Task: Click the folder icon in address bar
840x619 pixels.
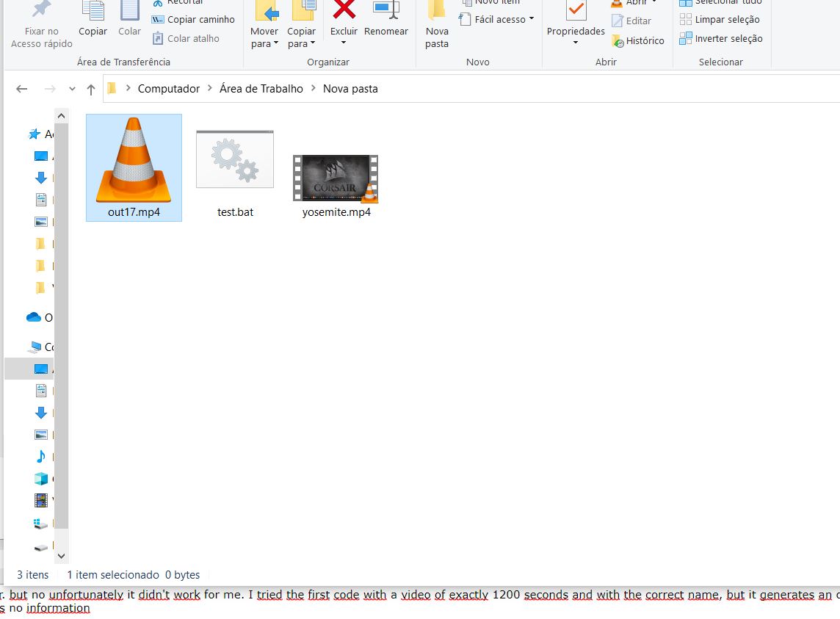Action: coord(112,88)
